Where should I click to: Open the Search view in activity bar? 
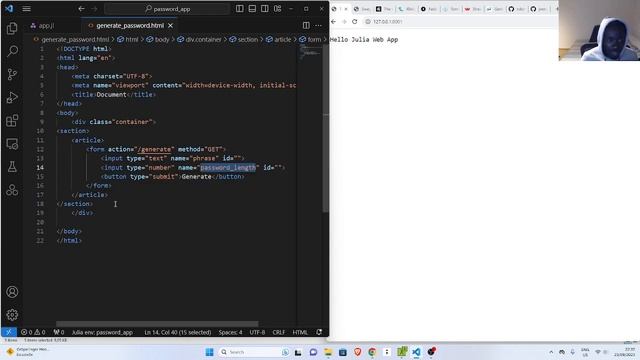pos(12,51)
